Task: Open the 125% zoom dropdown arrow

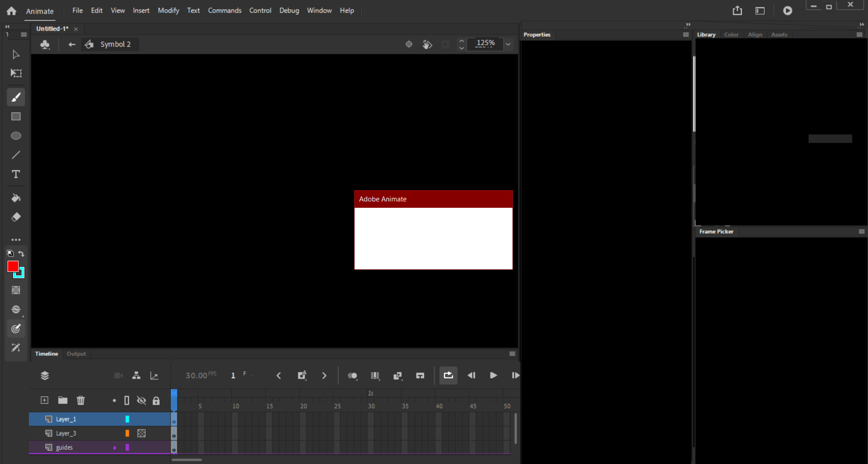Action: [508, 44]
